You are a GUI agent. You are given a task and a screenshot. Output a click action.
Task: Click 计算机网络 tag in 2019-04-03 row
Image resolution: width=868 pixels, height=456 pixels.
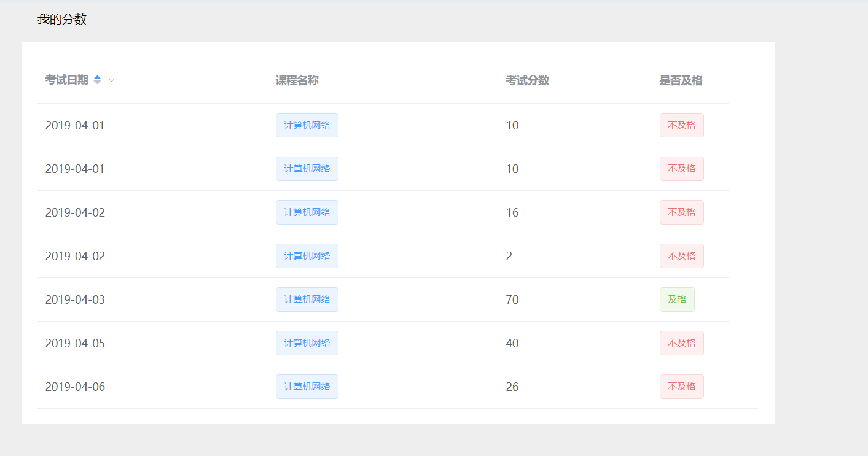click(x=307, y=299)
